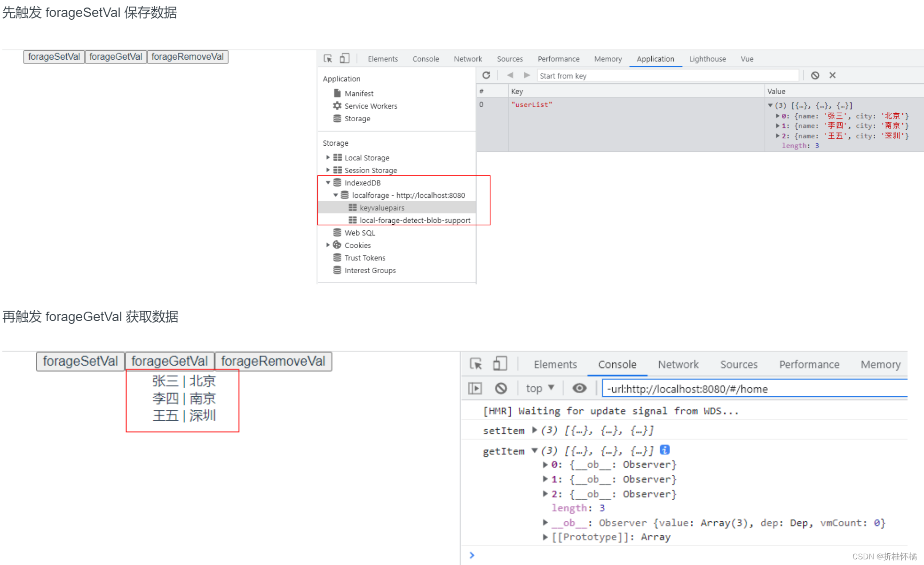Select the Application tab

(x=655, y=59)
